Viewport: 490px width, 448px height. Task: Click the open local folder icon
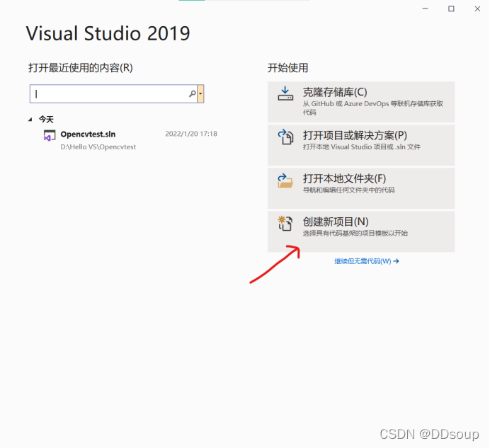pyautogui.click(x=285, y=180)
